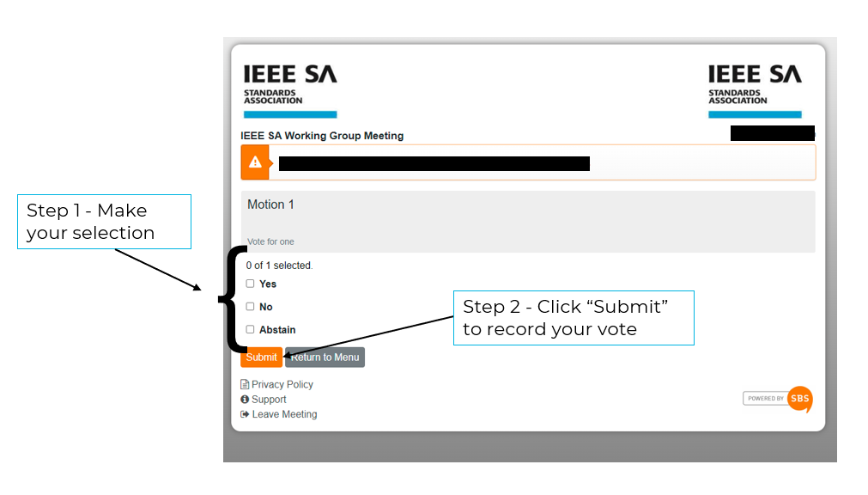Tick the Abstain checkbox
Viewport: 868px width, 495px height.
tap(250, 329)
